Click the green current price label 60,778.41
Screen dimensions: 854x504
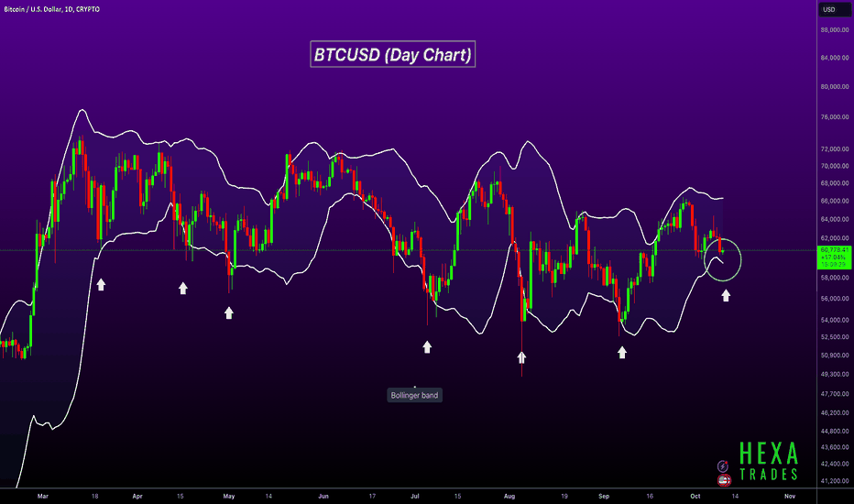coord(835,257)
